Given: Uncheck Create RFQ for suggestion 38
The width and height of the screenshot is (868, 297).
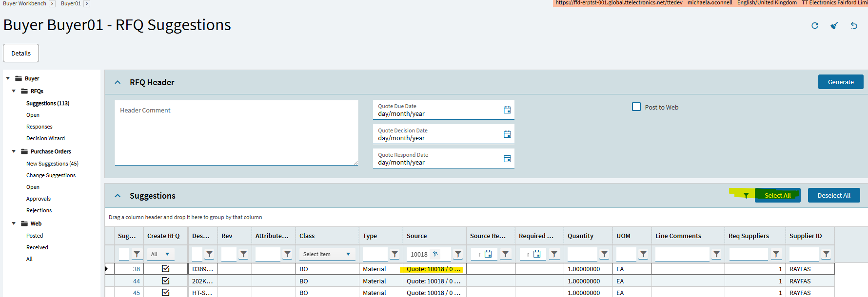Looking at the screenshot, I should click(x=166, y=269).
